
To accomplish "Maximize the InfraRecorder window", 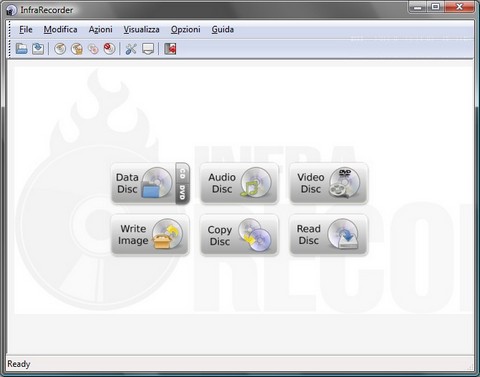I will click(x=435, y=7).
